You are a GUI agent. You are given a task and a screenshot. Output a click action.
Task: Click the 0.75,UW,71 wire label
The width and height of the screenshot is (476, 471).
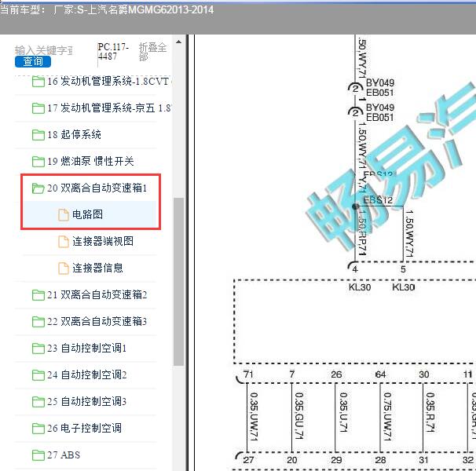point(387,416)
